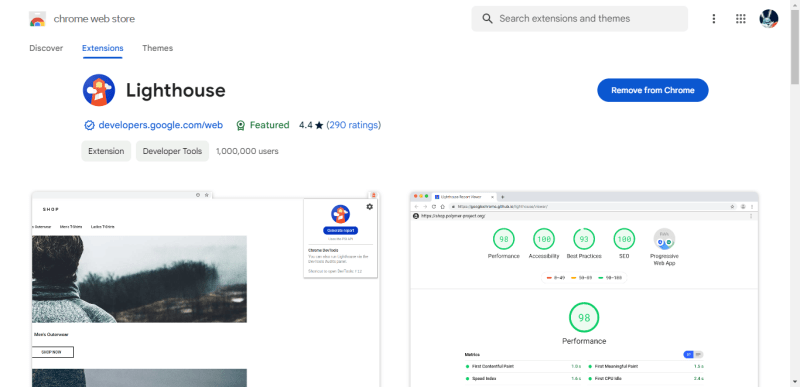This screenshot has height=387, width=800.
Task: Click the page vertical scrollbar thumb
Action: pyautogui.click(x=795, y=46)
